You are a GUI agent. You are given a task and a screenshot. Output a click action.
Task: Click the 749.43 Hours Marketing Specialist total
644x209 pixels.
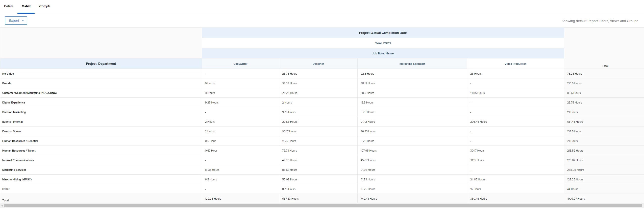(412, 199)
